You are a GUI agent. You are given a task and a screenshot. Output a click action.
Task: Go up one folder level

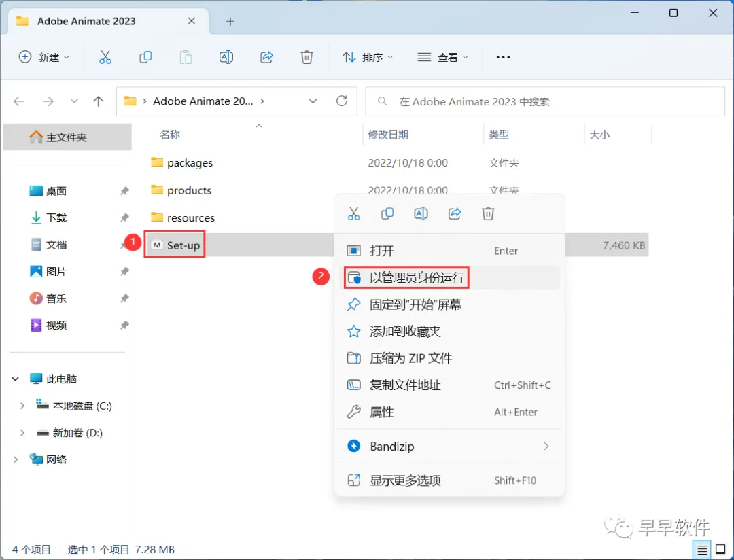point(99,101)
